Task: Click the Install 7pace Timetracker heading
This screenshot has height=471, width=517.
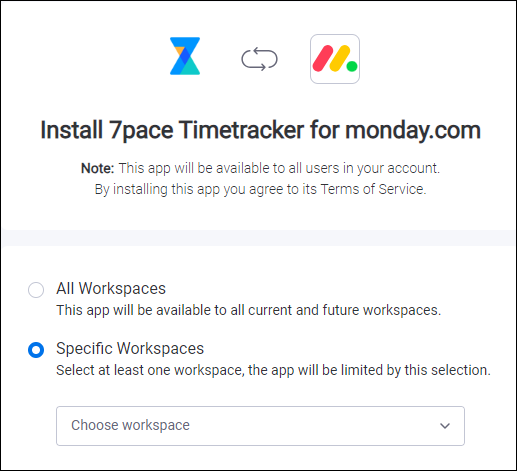Action: (x=260, y=130)
